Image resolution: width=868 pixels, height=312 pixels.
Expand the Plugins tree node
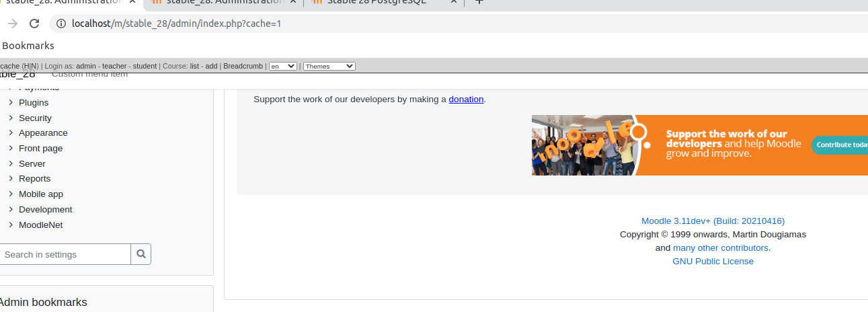coord(11,103)
